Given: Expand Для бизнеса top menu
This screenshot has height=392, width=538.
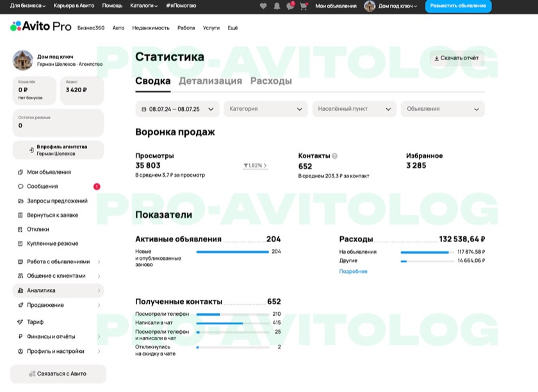Looking at the screenshot, I should click(x=28, y=6).
